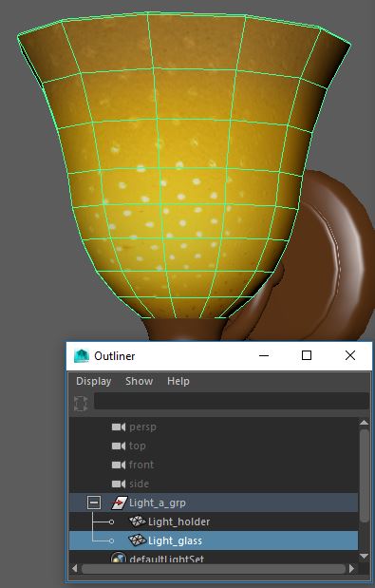Toggle the filter icon beside the search field
The width and height of the screenshot is (375, 588).
tap(81, 404)
